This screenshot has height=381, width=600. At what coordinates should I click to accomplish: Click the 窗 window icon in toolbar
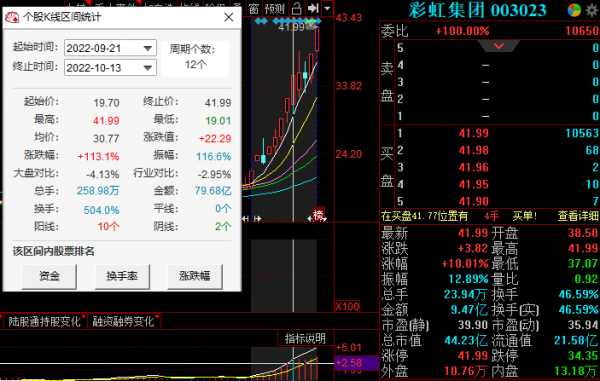254,8
